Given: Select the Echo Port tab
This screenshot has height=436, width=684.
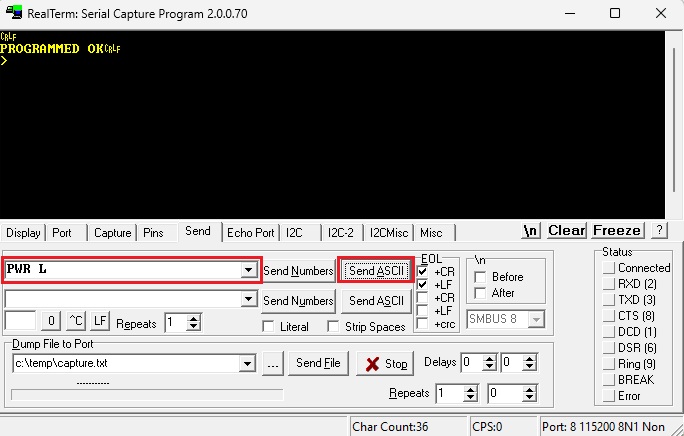Looking at the screenshot, I should 251,233.
